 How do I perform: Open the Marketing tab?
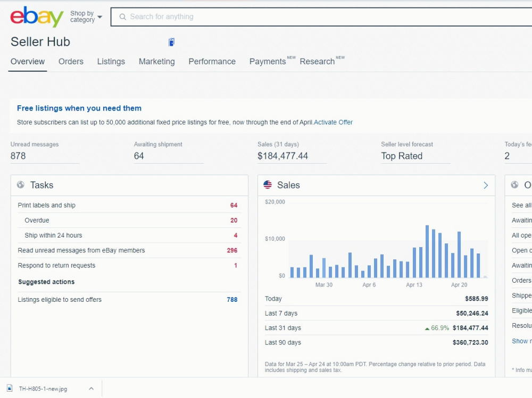click(x=157, y=61)
